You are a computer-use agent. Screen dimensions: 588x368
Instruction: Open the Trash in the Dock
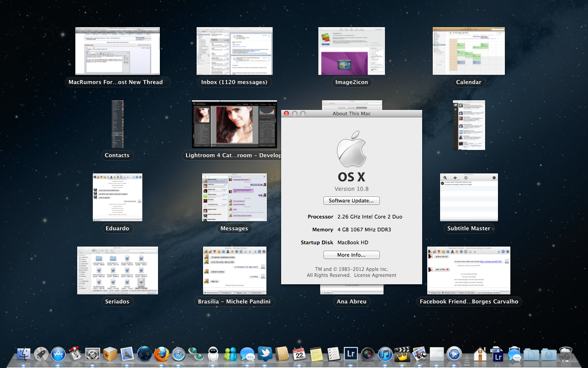(x=566, y=354)
